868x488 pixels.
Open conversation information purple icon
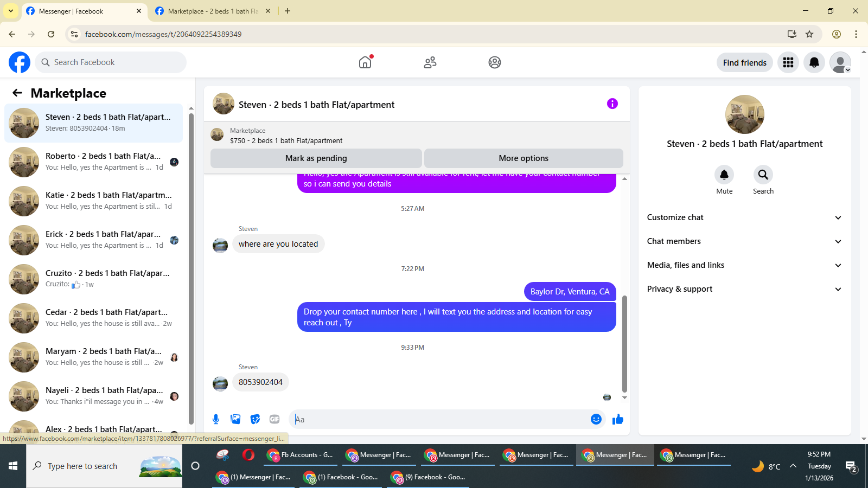coord(612,104)
